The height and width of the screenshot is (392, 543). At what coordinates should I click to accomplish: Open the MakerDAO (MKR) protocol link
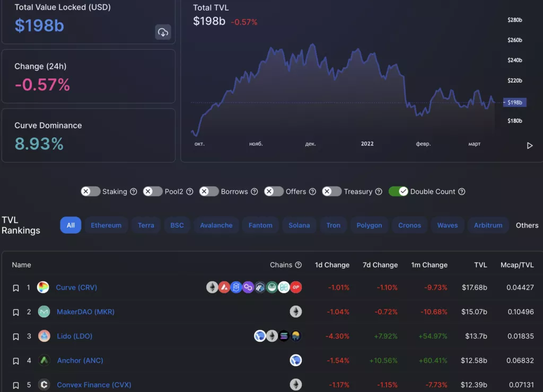pyautogui.click(x=85, y=312)
